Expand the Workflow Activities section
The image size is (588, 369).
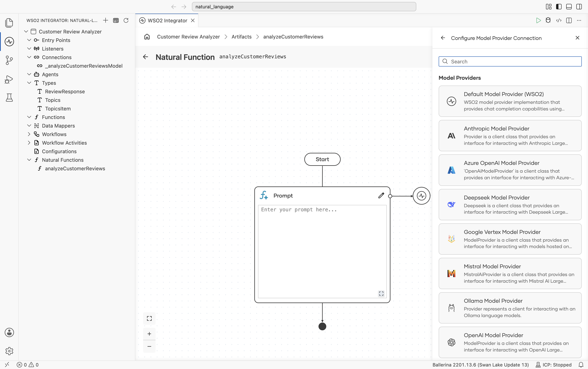29,143
